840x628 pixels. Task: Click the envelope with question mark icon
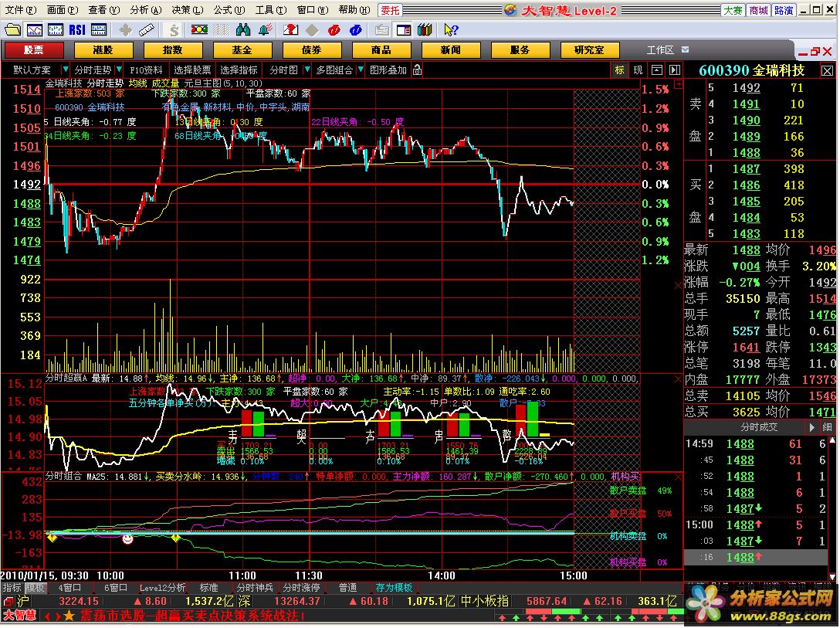(x=290, y=30)
